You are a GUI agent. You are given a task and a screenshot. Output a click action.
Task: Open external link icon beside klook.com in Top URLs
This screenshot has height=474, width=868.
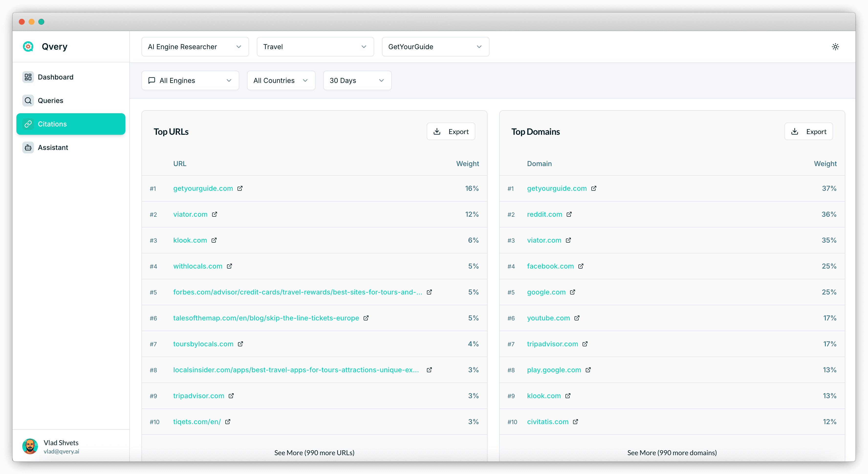214,240
